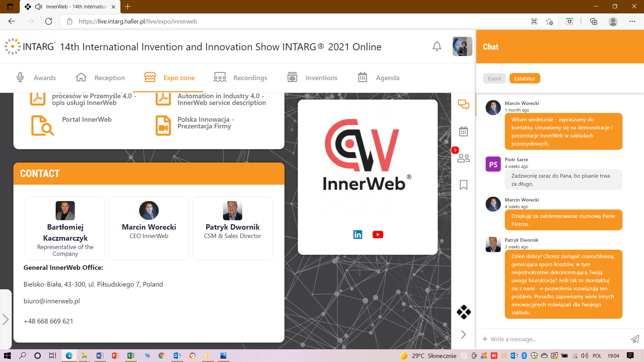Open Word from the taskbar
The height and width of the screenshot is (362, 644).
[100, 356]
